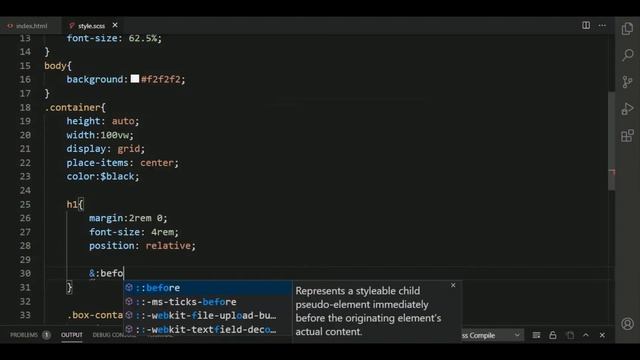Click the 'margin:2rem 0;' line

128,218
